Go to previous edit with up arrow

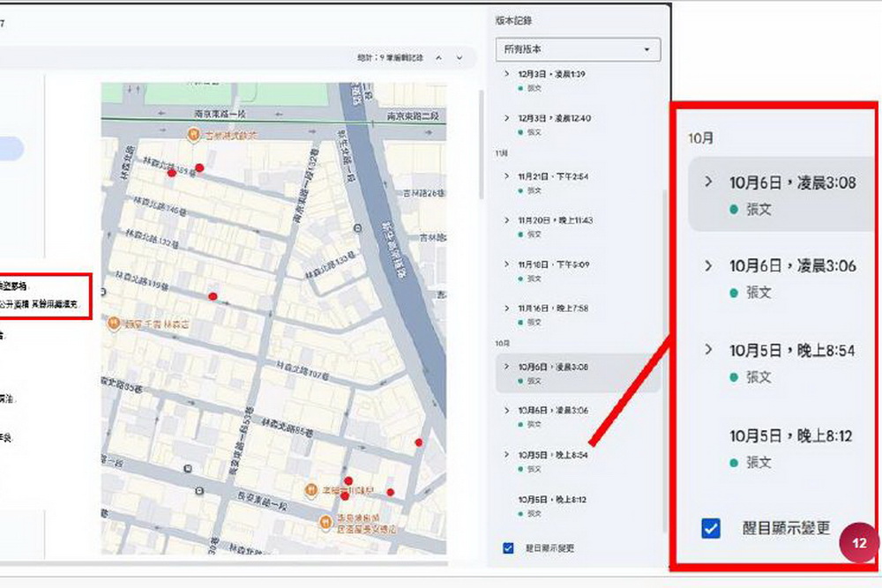coord(439,58)
